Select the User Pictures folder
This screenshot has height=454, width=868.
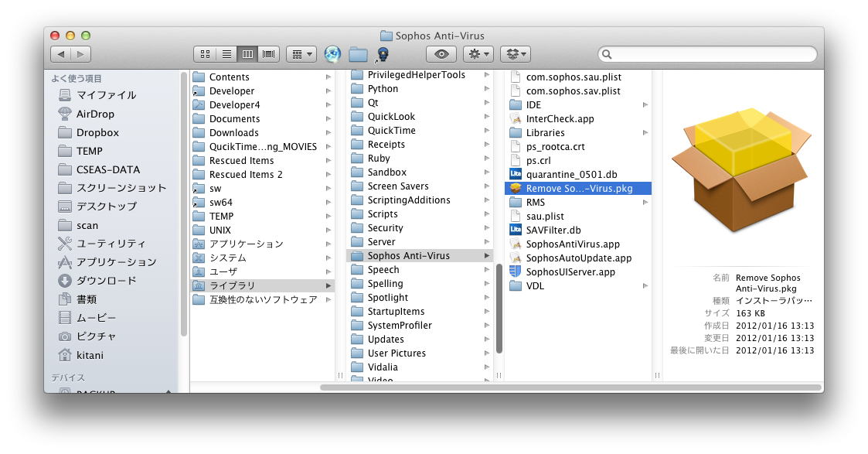coord(420,353)
